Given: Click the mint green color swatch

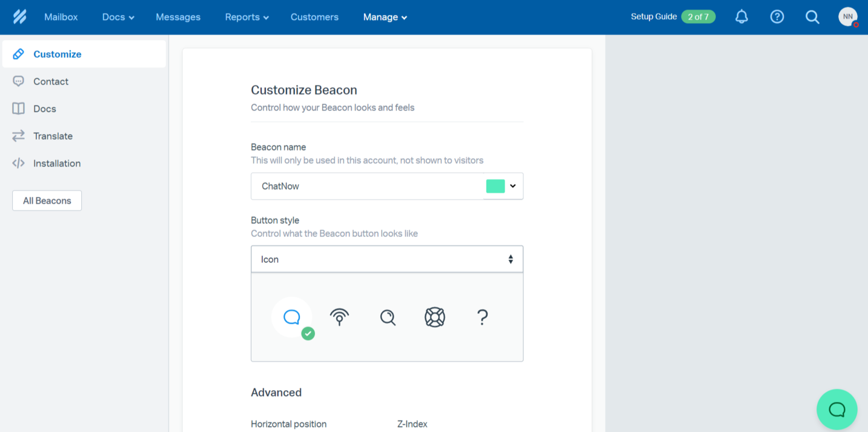Looking at the screenshot, I should 495,186.
